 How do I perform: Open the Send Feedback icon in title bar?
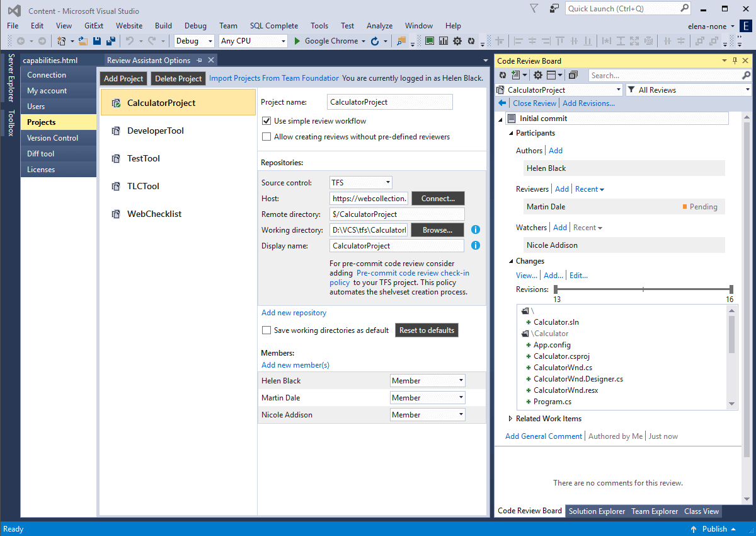[554, 8]
